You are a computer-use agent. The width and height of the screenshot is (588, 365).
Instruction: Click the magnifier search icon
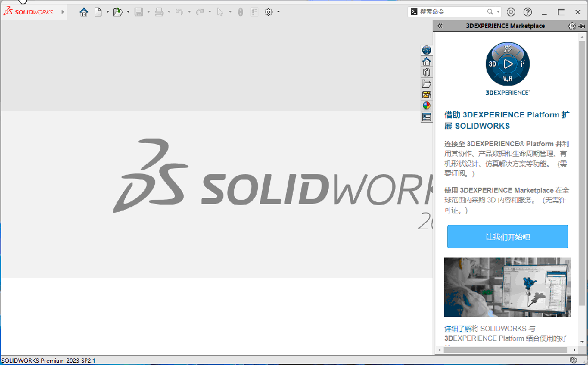click(490, 11)
